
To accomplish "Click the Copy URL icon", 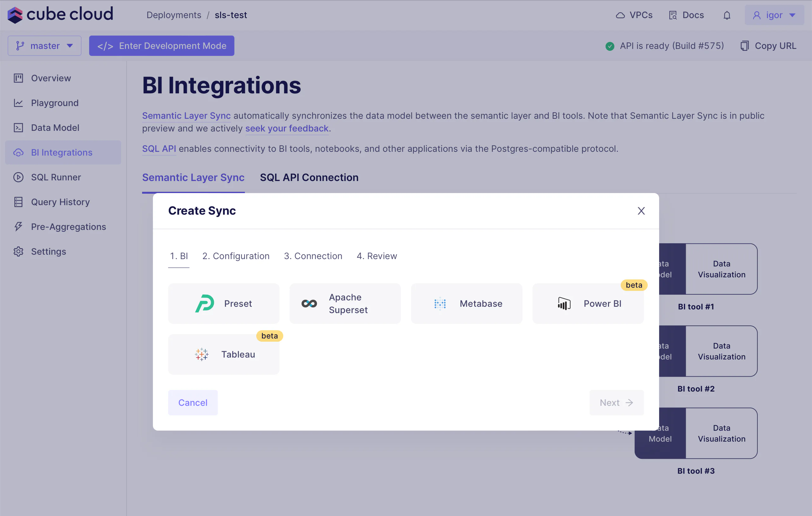I will click(x=744, y=46).
